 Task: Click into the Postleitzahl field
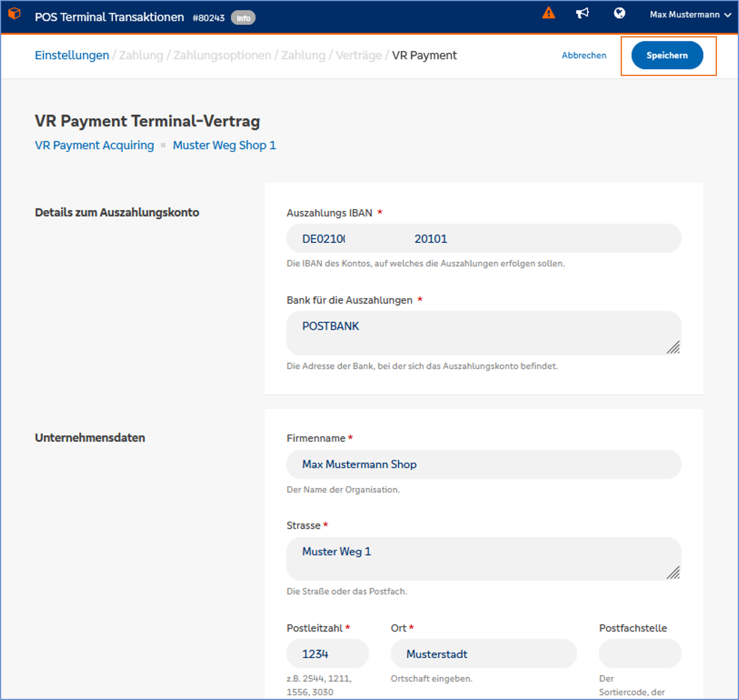[328, 654]
